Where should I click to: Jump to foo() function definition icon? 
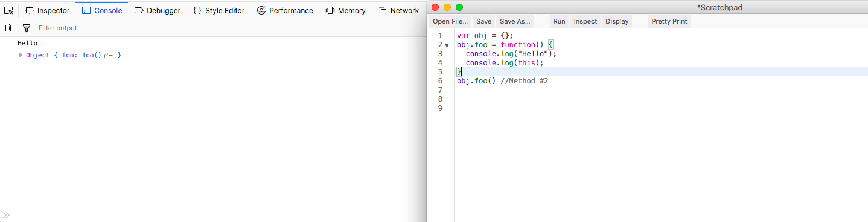(109, 55)
